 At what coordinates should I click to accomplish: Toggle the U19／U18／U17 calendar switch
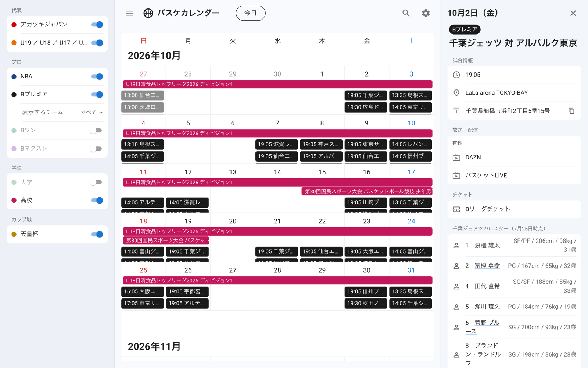[97, 43]
